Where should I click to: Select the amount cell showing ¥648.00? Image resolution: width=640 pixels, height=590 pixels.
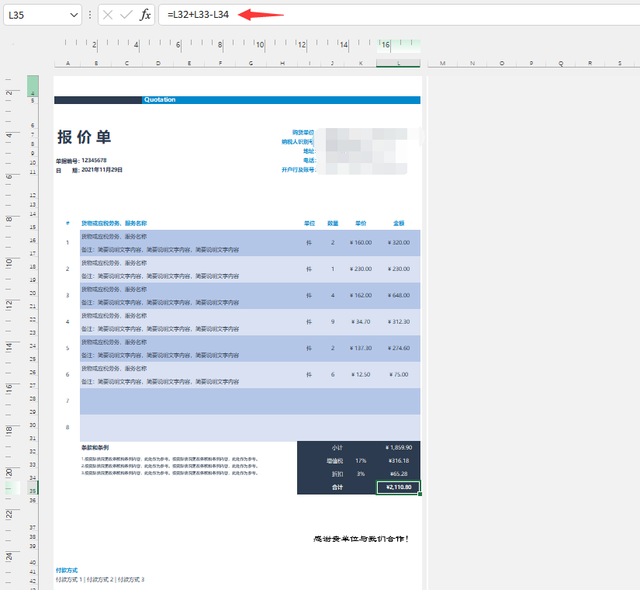click(x=399, y=295)
